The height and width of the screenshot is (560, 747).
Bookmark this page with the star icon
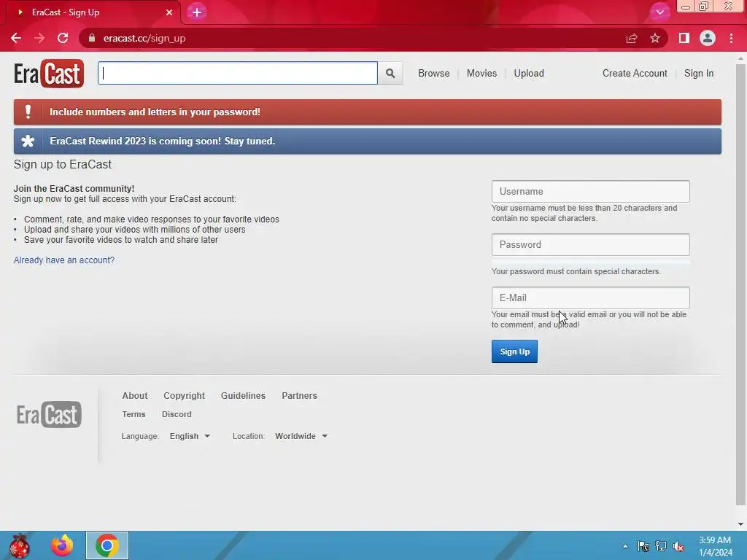click(655, 38)
